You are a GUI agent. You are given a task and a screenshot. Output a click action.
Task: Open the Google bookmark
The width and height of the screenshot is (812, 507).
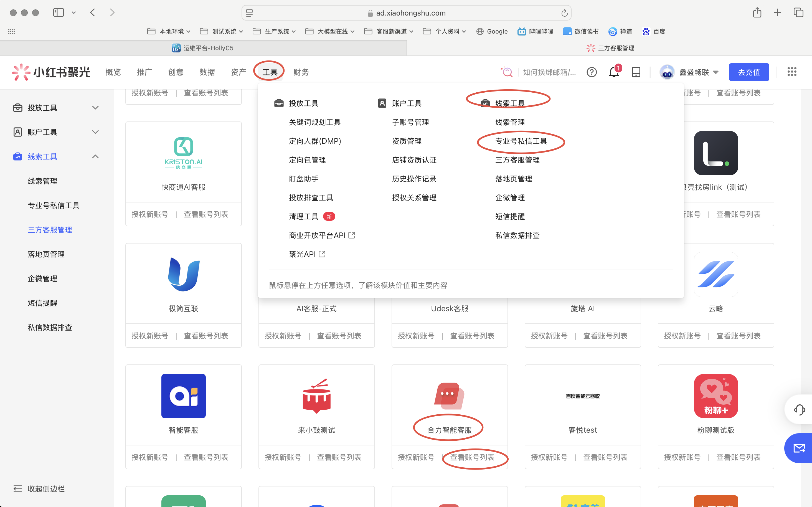point(492,32)
